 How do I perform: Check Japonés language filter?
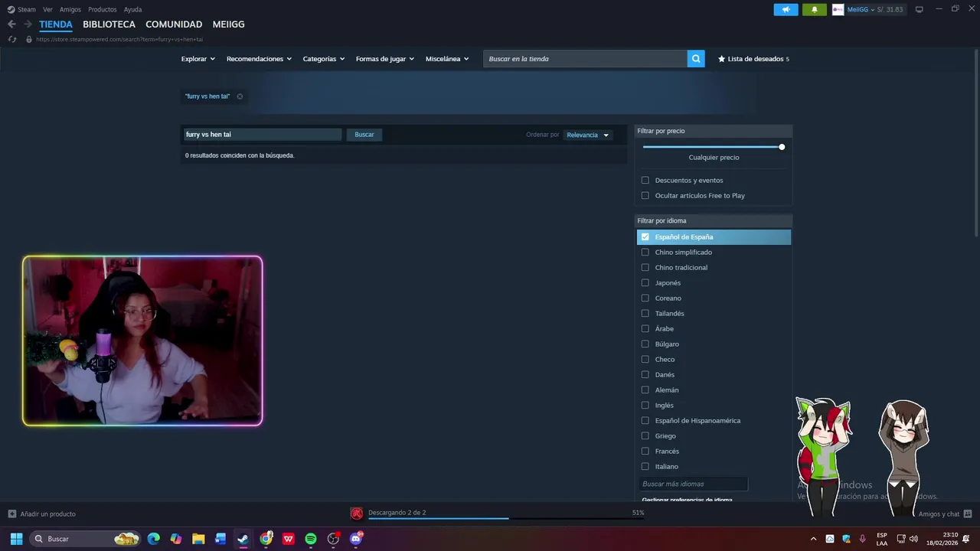(645, 283)
